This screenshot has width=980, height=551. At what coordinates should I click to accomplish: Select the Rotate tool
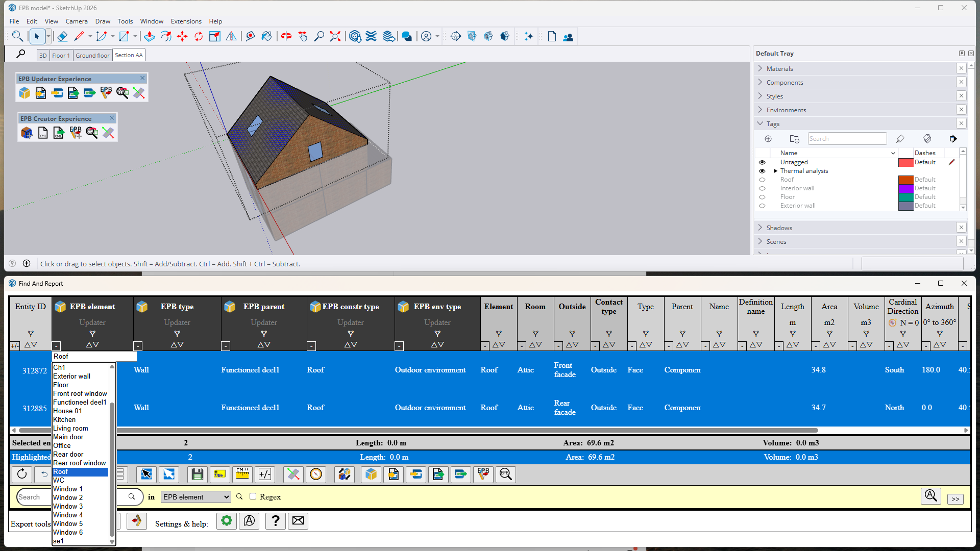[x=199, y=36]
